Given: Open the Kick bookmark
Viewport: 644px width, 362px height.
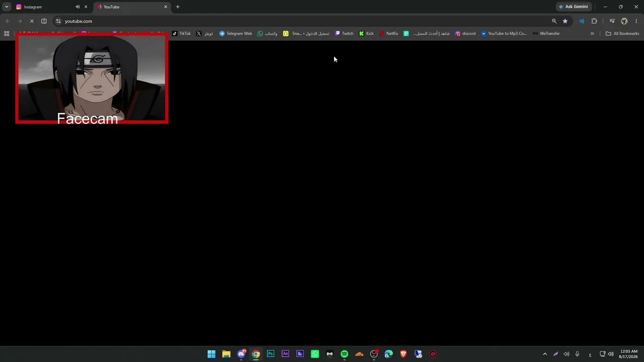Looking at the screenshot, I should (x=366, y=34).
